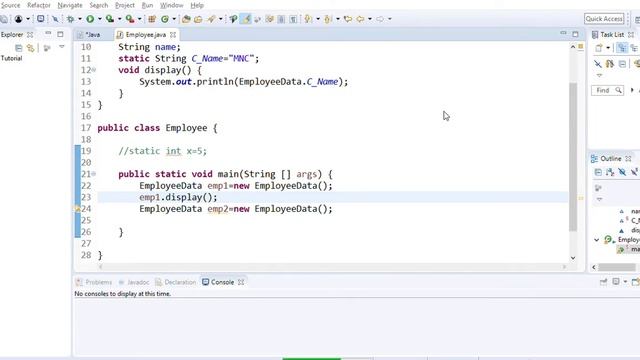Click the Task List Find field
This screenshot has width=640, height=360.
[x=607, y=90]
